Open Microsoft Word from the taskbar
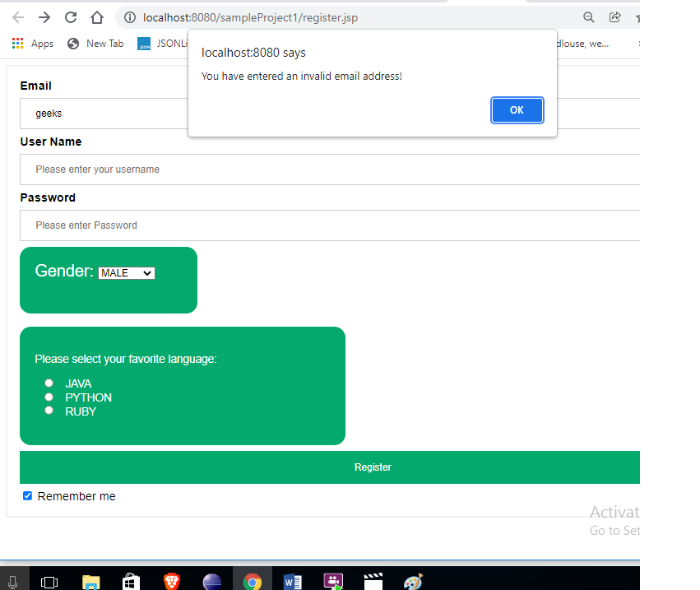700x590 pixels. [292, 581]
